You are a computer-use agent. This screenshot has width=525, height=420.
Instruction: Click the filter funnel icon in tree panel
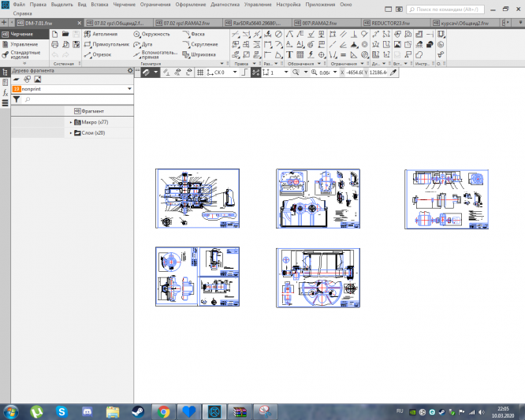coord(16,99)
